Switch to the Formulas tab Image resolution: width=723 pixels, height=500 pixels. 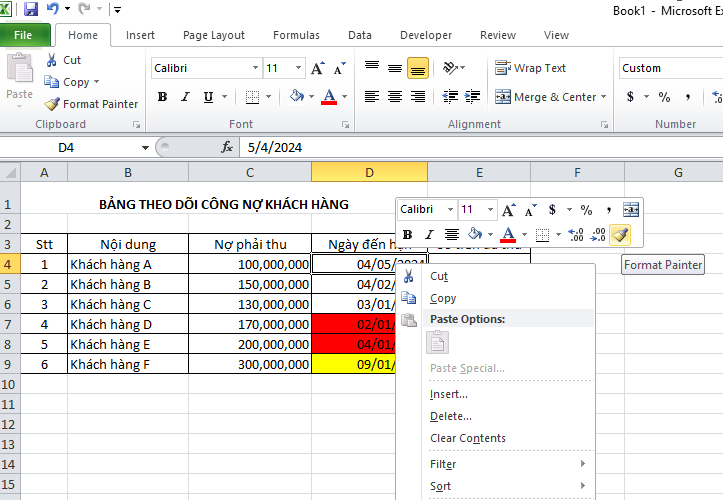[296, 35]
